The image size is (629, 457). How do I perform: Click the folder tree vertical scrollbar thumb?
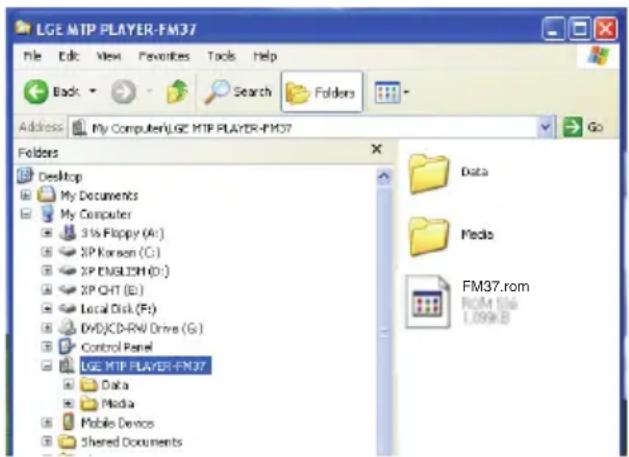(384, 321)
